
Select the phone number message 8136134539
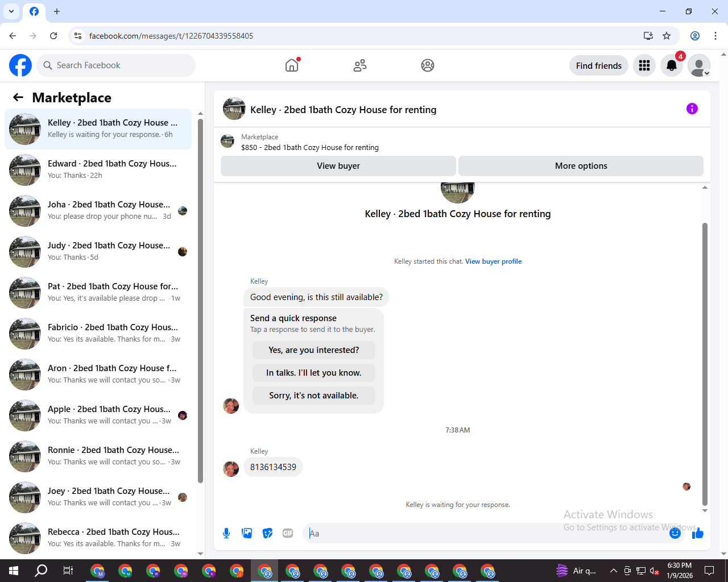(x=273, y=467)
